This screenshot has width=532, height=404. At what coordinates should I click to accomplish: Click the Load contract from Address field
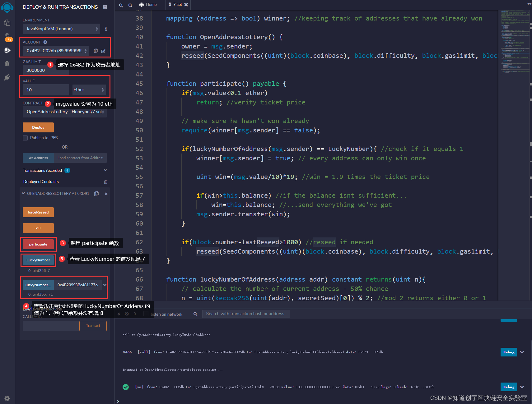80,158
